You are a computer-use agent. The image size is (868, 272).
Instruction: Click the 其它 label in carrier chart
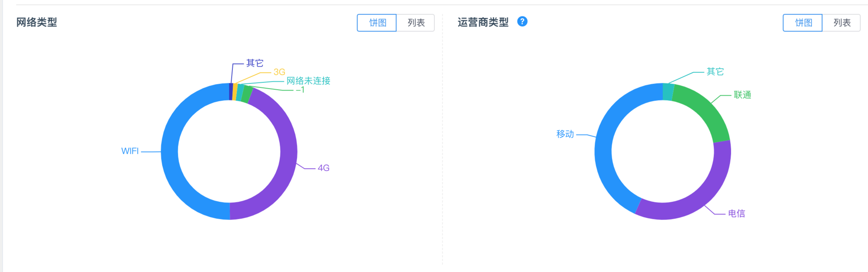click(x=715, y=72)
